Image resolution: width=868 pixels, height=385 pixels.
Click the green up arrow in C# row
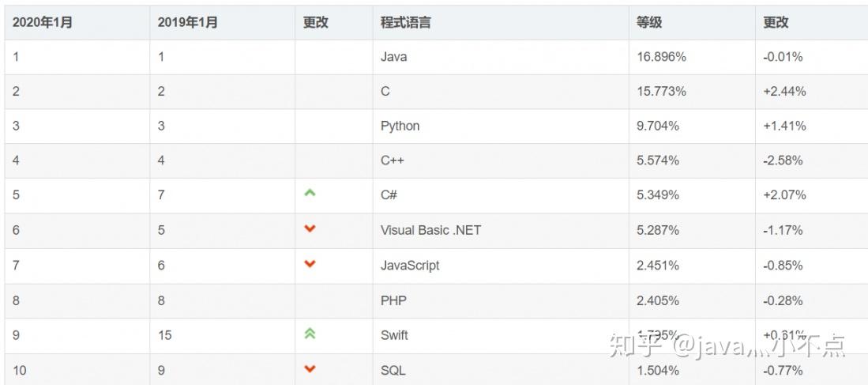click(310, 193)
